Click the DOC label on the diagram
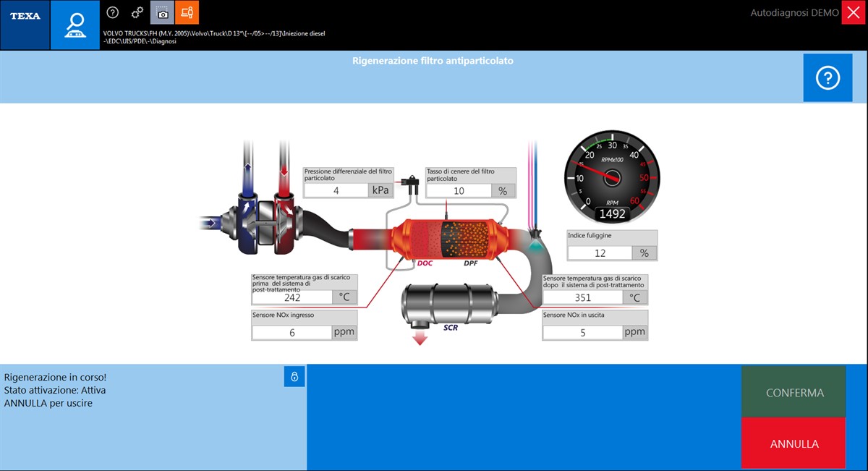868x471 pixels. [x=425, y=263]
